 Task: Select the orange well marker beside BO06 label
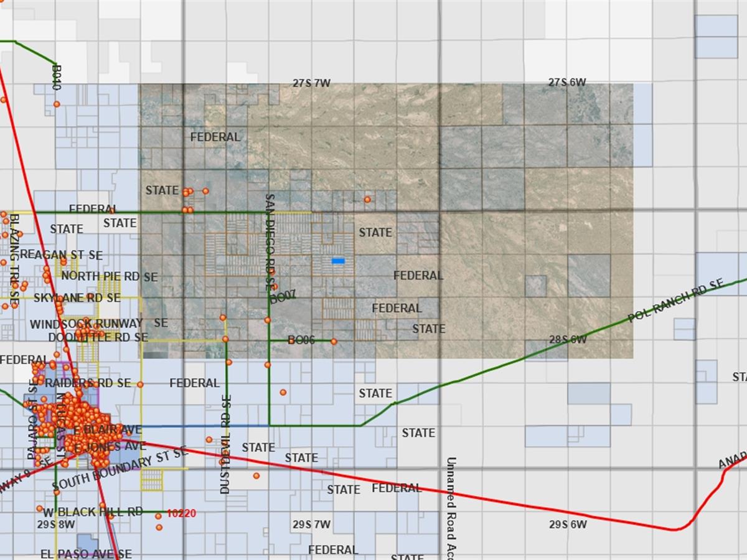pos(333,341)
